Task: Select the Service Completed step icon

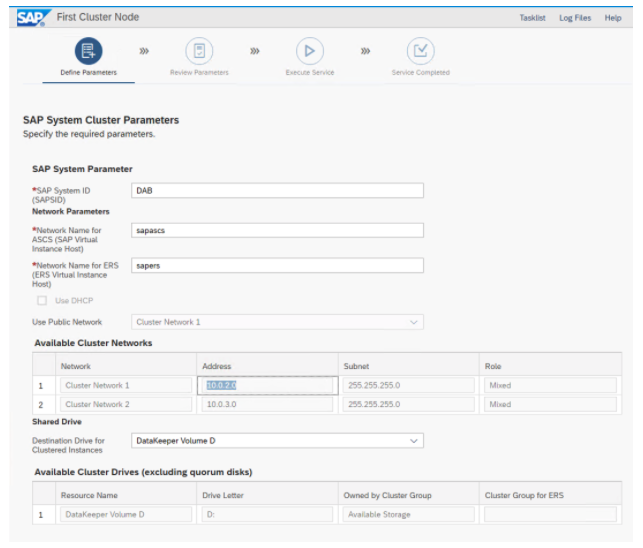Action: click(421, 51)
